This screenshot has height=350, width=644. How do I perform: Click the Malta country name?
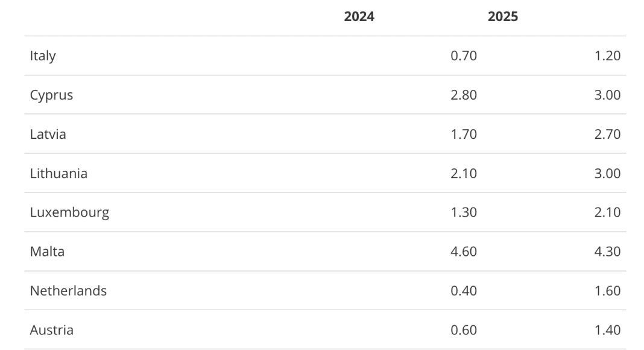(x=47, y=252)
